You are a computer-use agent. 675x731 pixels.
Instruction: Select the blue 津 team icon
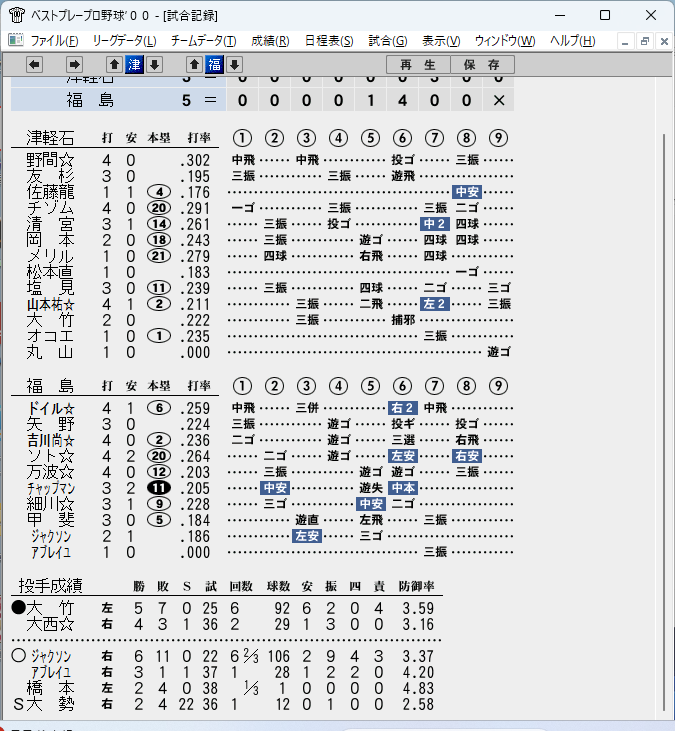click(134, 64)
